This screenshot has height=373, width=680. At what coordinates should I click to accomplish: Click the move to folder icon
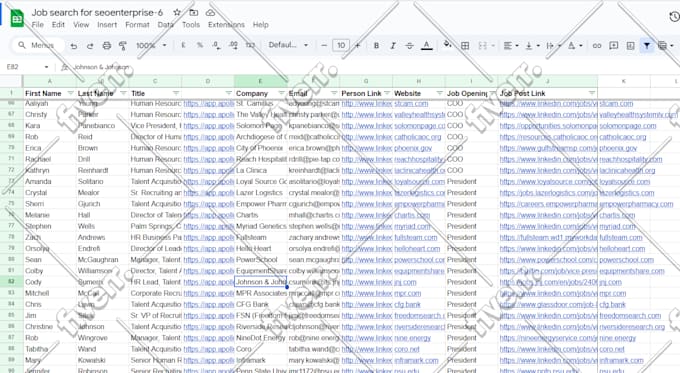click(194, 13)
